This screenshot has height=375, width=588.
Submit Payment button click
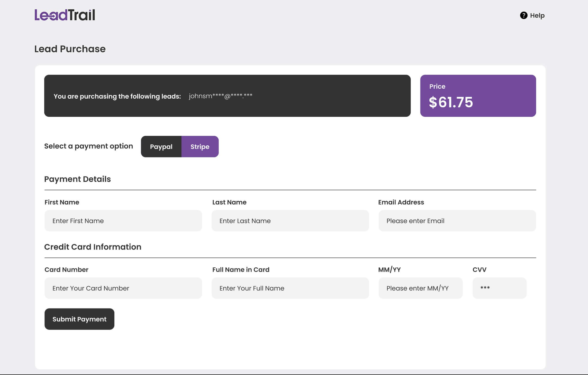[x=79, y=319]
